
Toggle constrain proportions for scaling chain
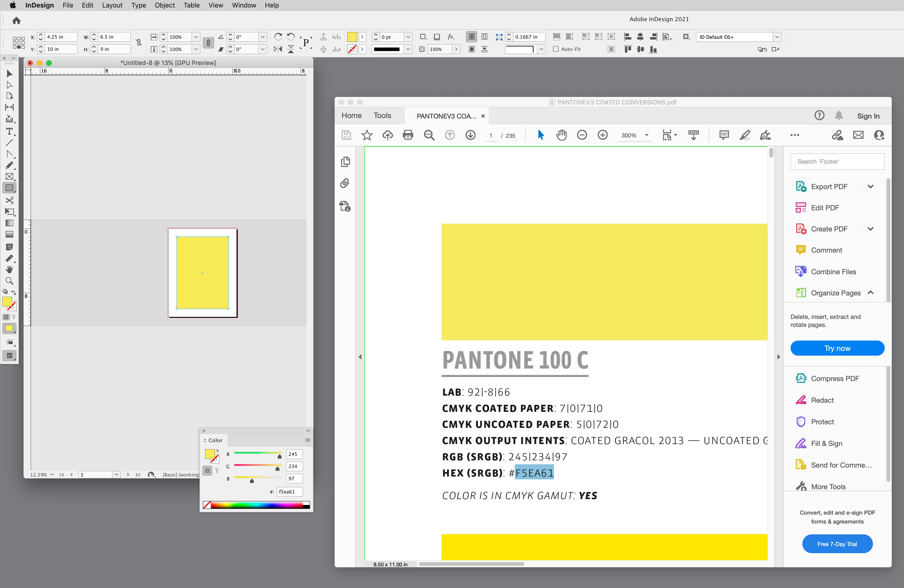tap(208, 43)
